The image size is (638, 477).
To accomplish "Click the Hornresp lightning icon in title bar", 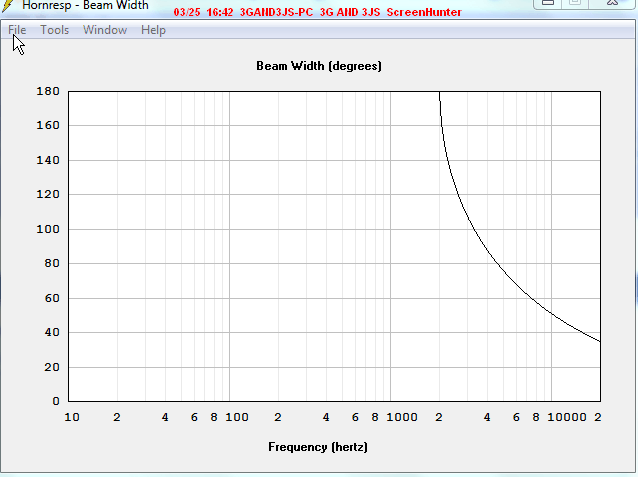I will 7,5.
